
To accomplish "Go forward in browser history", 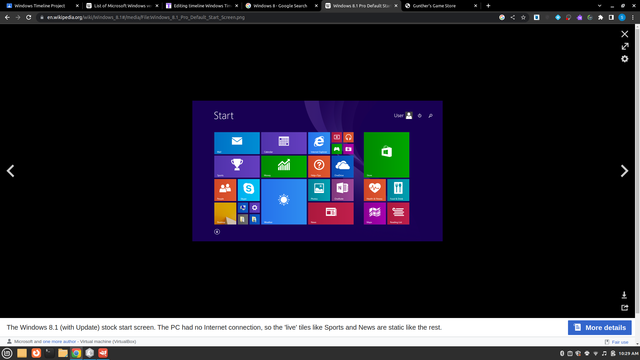I will click(x=18, y=18).
